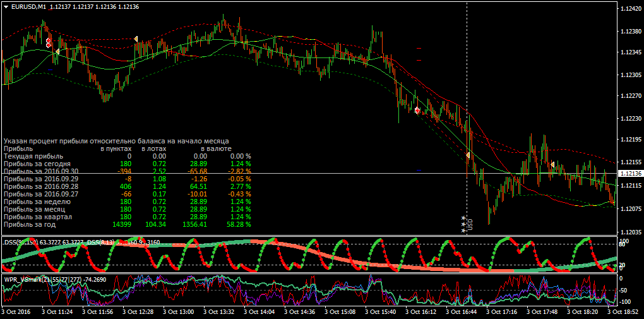This screenshot has width=644, height=319.
Task: Click the 1.12230 price scale label
Action: tap(630, 118)
